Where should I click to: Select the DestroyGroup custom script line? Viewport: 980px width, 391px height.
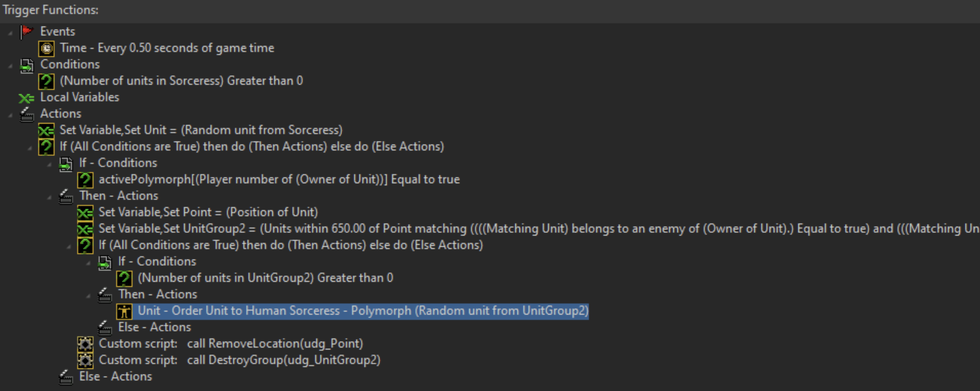coord(239,360)
